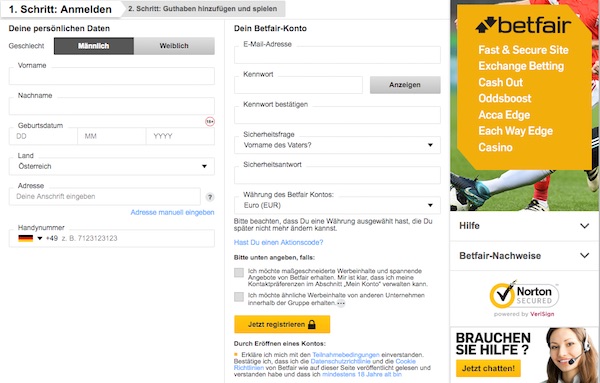Click the Vorname input field

pos(112,76)
